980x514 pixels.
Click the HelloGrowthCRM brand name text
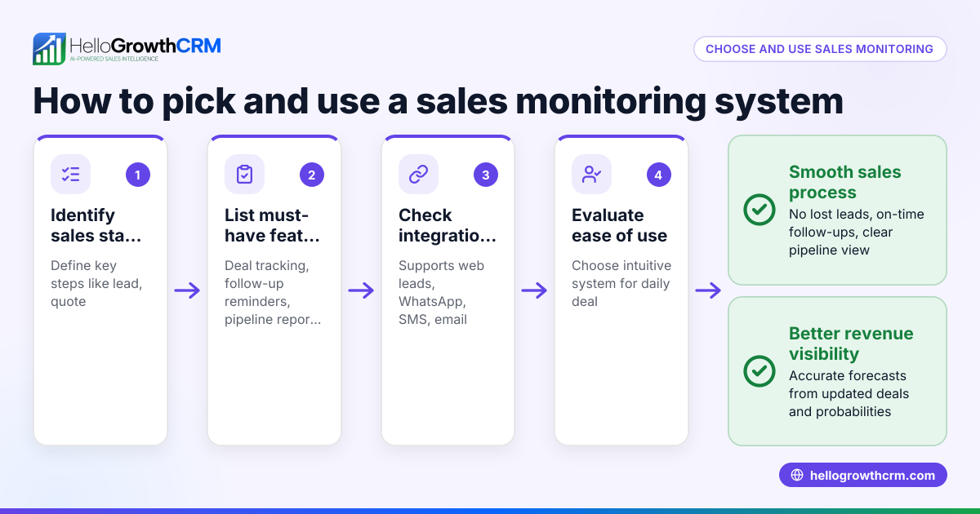point(145,45)
